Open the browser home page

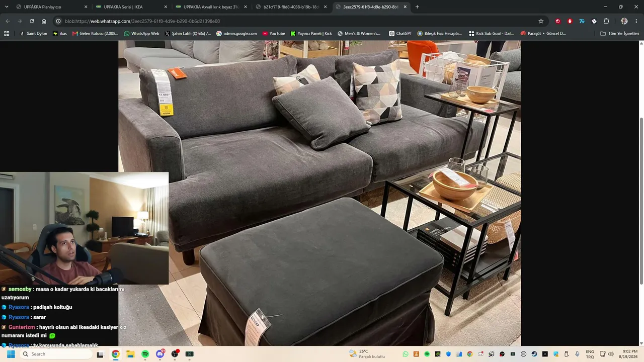point(44,21)
